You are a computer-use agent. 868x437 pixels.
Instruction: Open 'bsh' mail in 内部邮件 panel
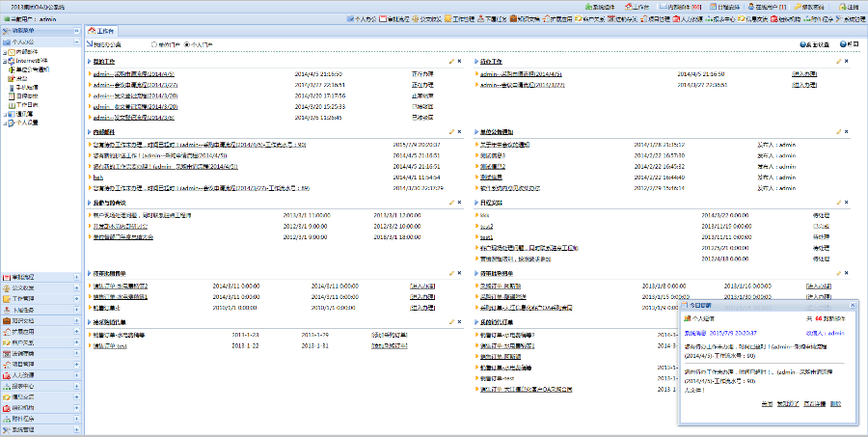(97, 178)
